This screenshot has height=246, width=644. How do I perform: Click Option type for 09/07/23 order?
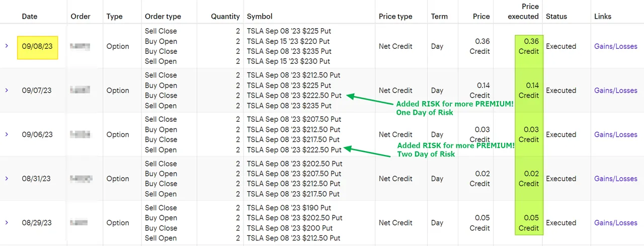pyautogui.click(x=118, y=91)
